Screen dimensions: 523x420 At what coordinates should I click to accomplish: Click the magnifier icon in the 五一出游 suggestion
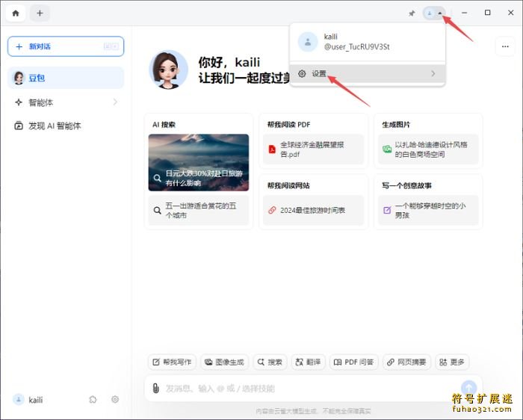pos(157,211)
